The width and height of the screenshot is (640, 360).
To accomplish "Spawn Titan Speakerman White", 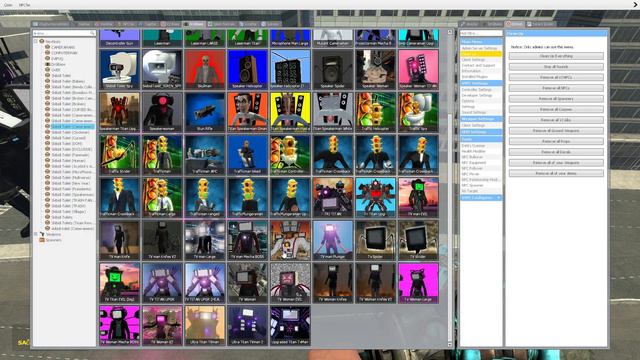I will pos(333,112).
